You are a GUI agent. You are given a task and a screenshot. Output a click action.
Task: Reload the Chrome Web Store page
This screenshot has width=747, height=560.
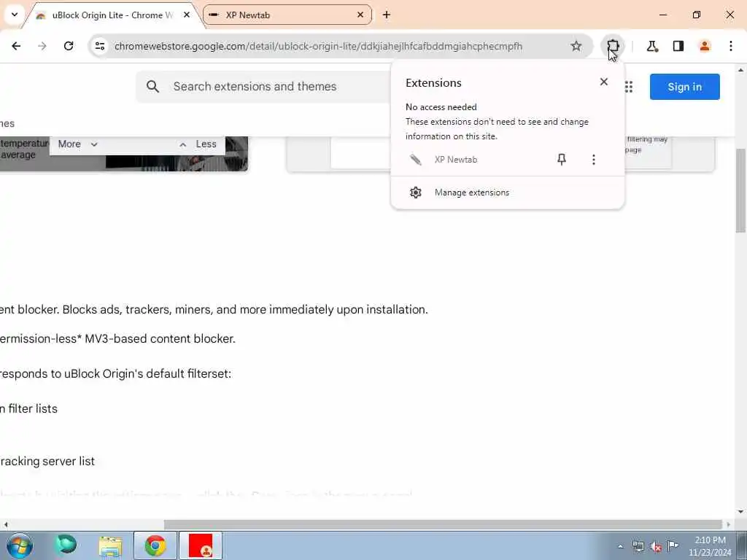(69, 46)
